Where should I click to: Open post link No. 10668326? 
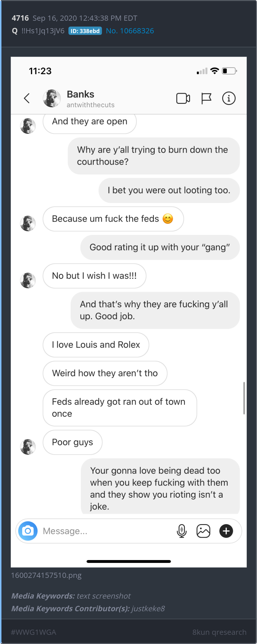(x=130, y=31)
